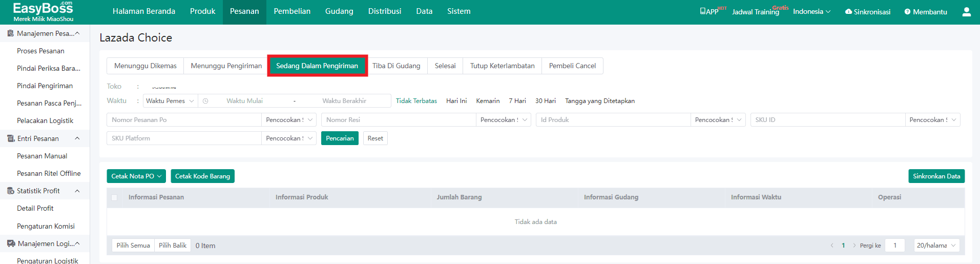Click the APP phone icon

coord(703,11)
